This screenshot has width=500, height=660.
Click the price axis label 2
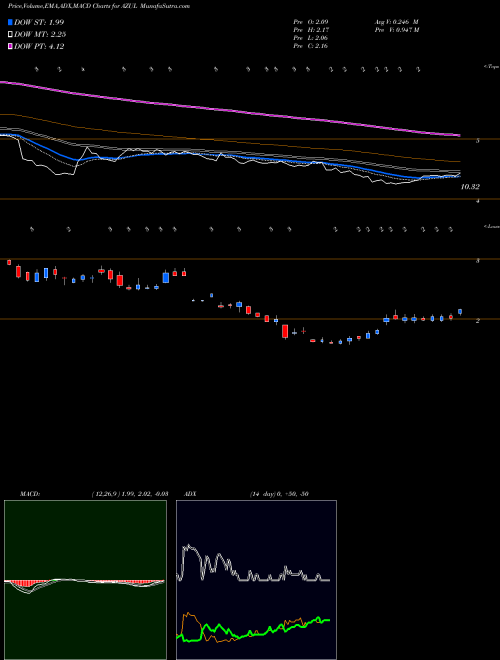pos(478,321)
